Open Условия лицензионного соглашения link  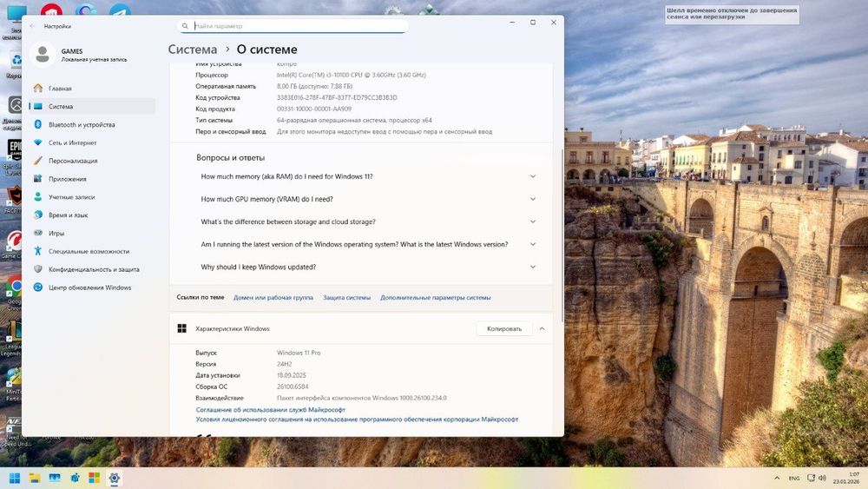357,420
